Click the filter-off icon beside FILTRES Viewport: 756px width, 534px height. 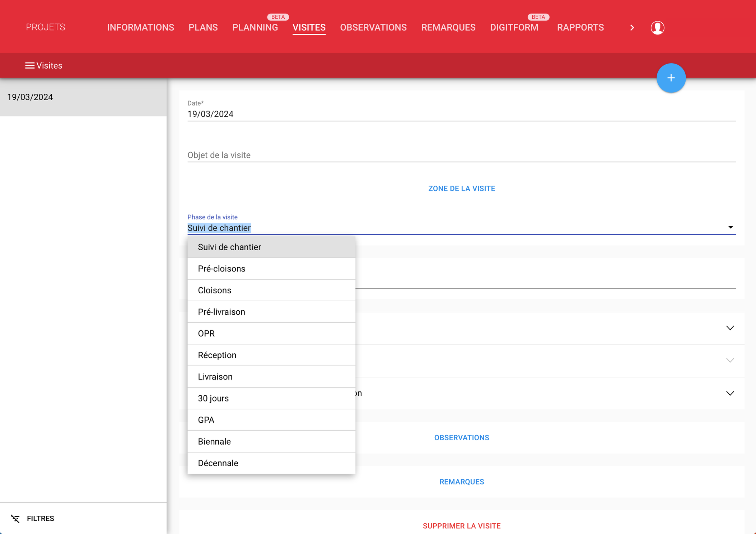click(15, 518)
